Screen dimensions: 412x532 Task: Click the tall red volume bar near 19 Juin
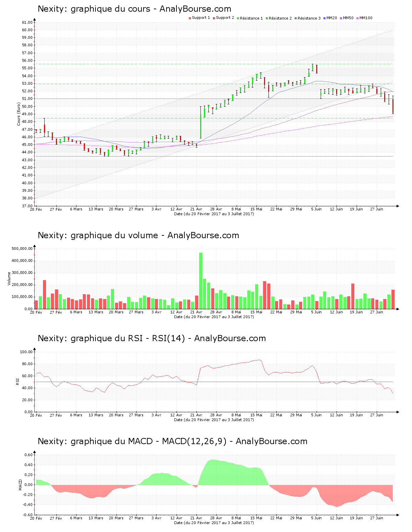click(x=353, y=296)
